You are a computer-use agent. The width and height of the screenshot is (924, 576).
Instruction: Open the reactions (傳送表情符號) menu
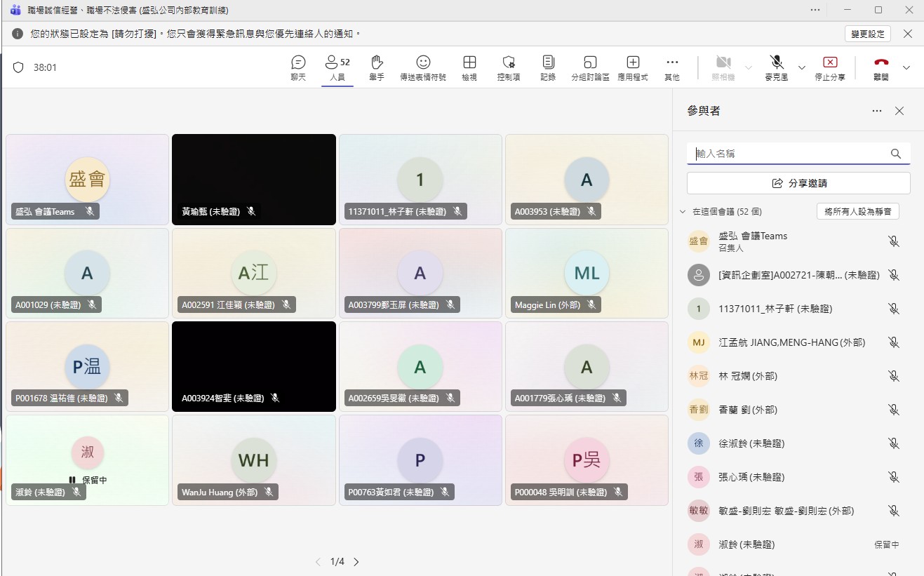pyautogui.click(x=423, y=67)
